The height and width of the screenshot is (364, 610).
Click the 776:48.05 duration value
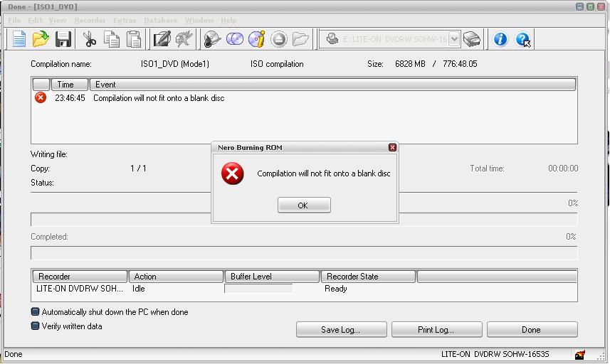tap(460, 64)
